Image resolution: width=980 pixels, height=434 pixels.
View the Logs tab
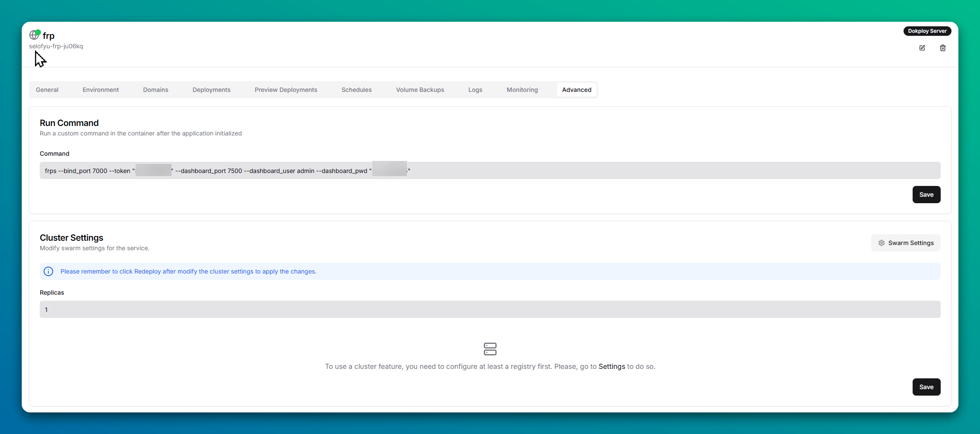(475, 90)
